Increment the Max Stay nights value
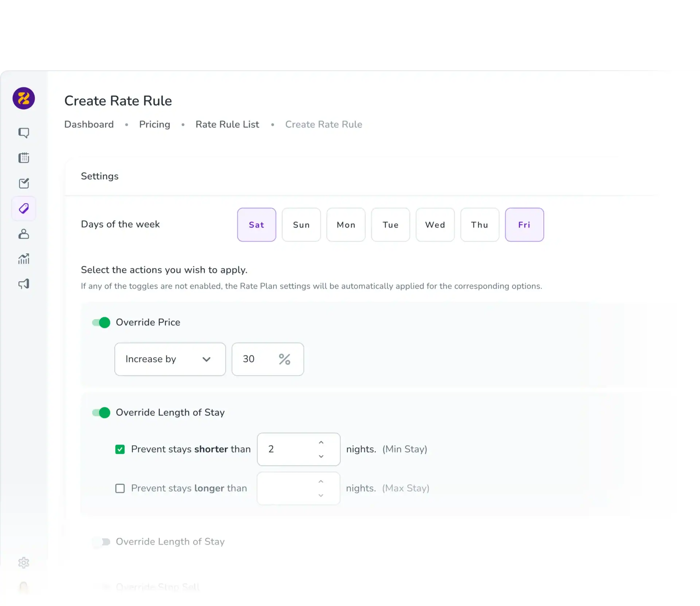700x606 pixels. pyautogui.click(x=321, y=481)
